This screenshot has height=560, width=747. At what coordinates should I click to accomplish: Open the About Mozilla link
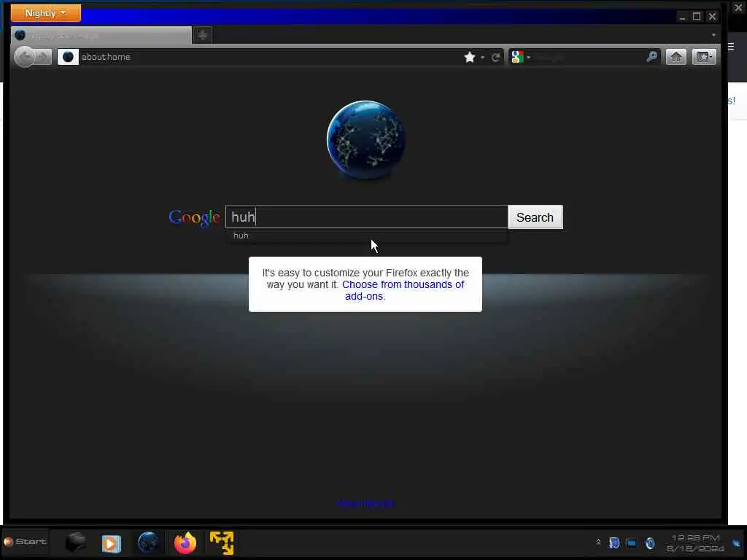366,504
